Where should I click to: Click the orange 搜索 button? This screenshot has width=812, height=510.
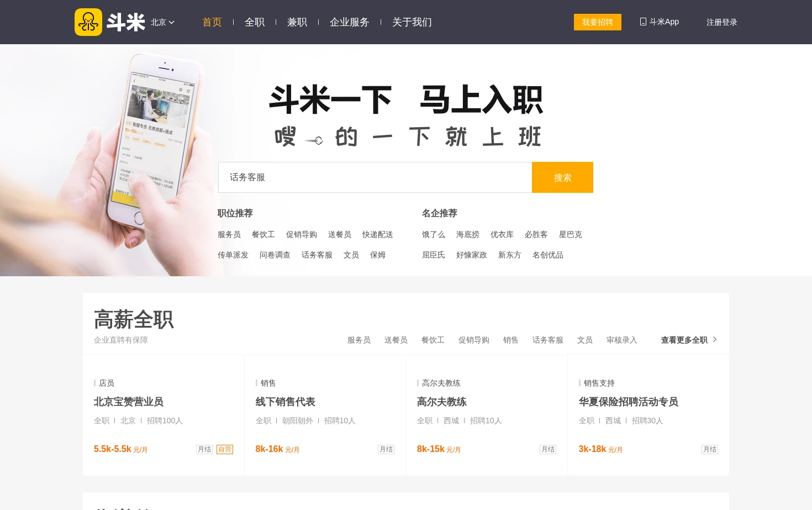click(562, 177)
